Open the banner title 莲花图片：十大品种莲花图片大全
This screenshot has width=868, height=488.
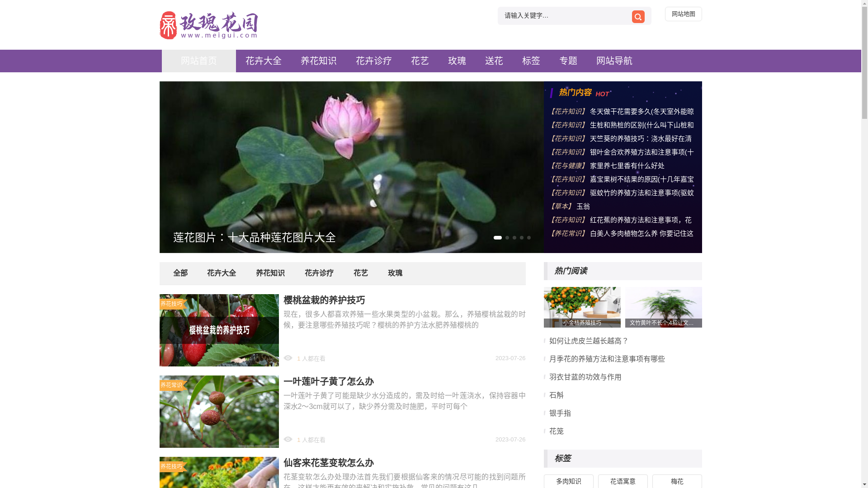click(x=254, y=237)
